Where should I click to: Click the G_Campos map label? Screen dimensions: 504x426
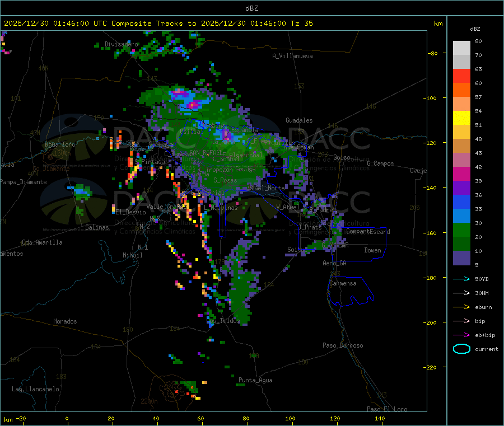[x=381, y=163]
